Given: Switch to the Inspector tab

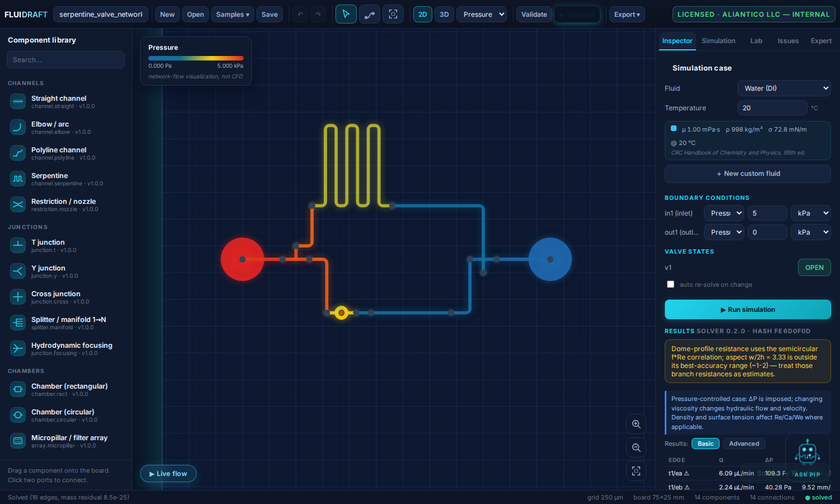Looking at the screenshot, I should (x=677, y=41).
